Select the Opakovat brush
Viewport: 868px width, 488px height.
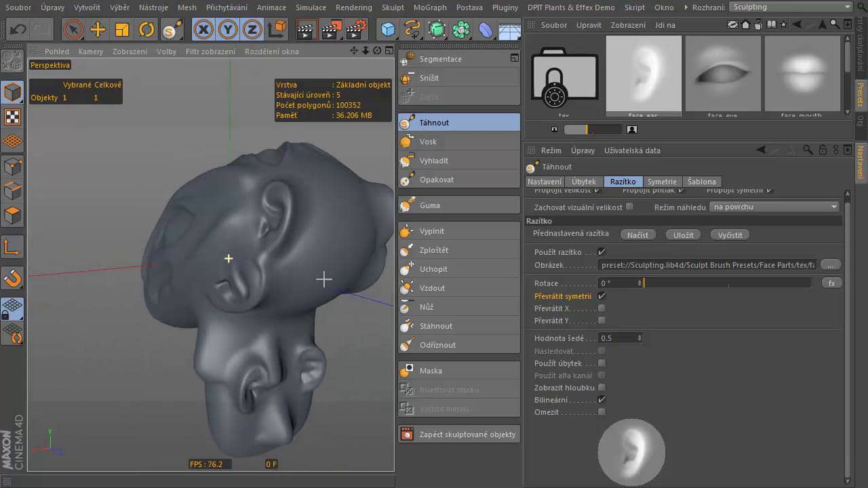pos(459,180)
